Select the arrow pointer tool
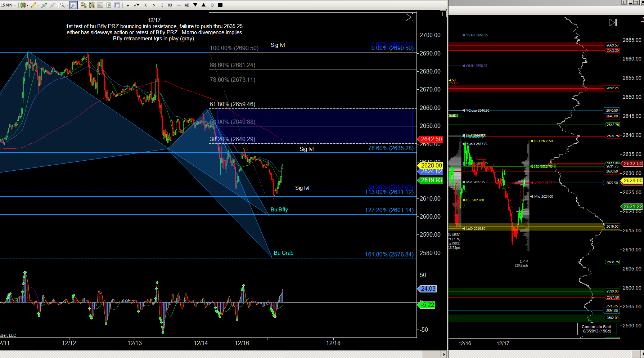644x358 pixels. click(62, 5)
